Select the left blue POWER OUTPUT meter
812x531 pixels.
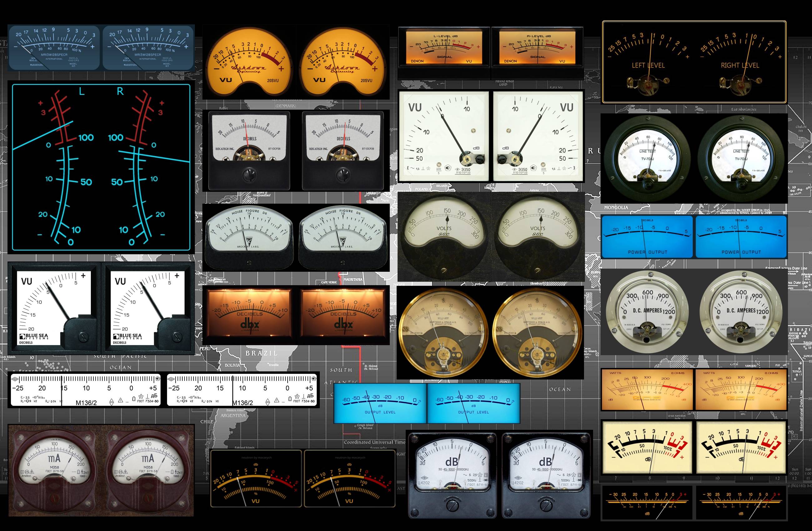[647, 236]
